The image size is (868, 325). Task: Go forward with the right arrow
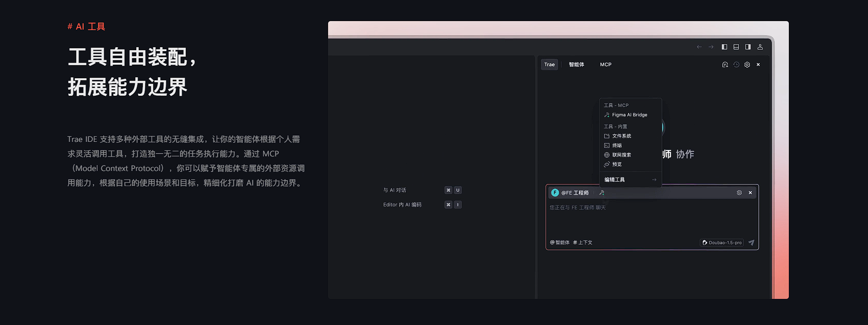pyautogui.click(x=711, y=47)
